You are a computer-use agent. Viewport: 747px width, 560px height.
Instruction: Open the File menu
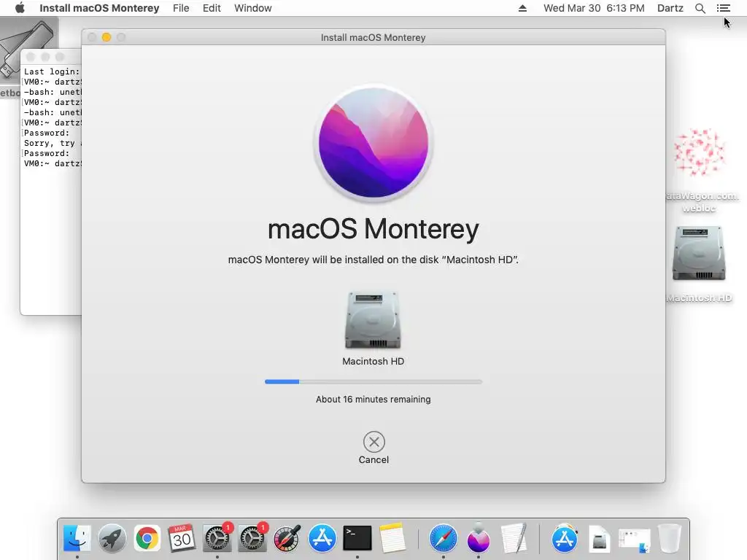point(181,8)
